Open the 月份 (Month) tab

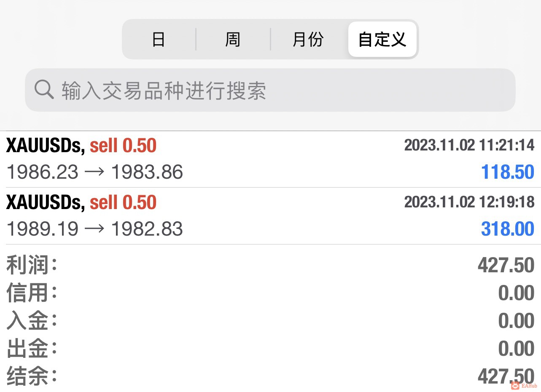click(x=308, y=40)
